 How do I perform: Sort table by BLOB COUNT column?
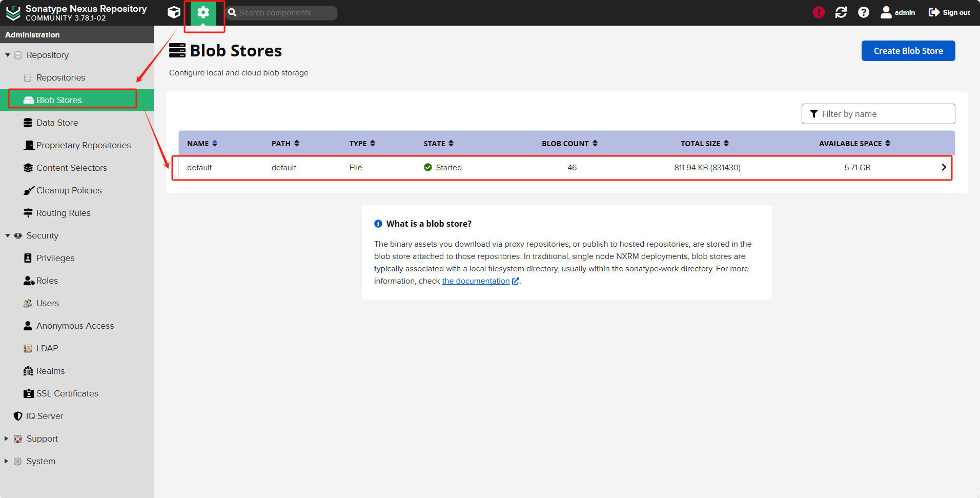click(x=570, y=144)
